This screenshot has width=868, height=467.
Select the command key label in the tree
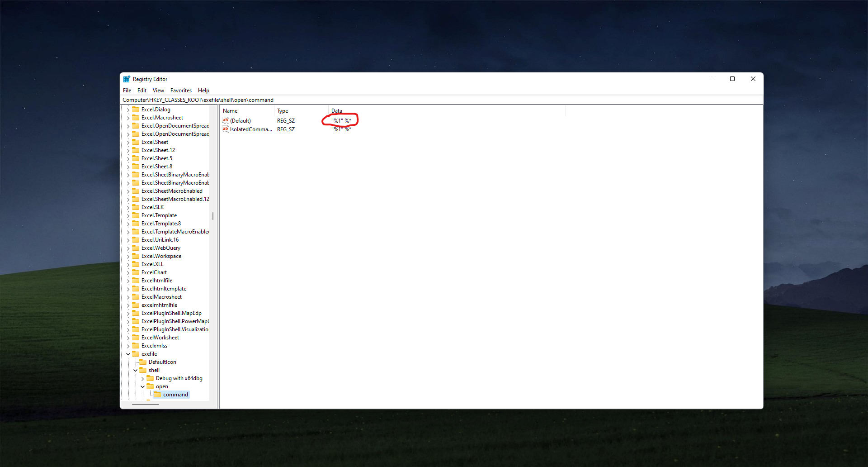pyautogui.click(x=175, y=395)
